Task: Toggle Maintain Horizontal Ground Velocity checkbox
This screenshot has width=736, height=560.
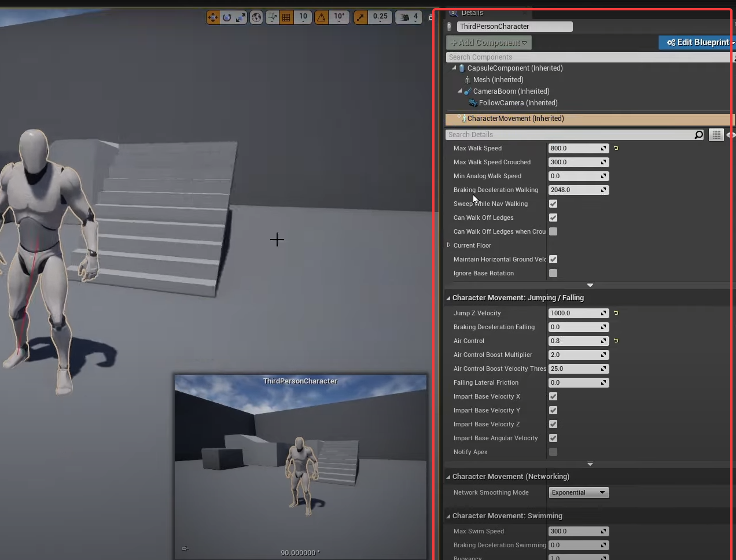Action: pyautogui.click(x=553, y=259)
